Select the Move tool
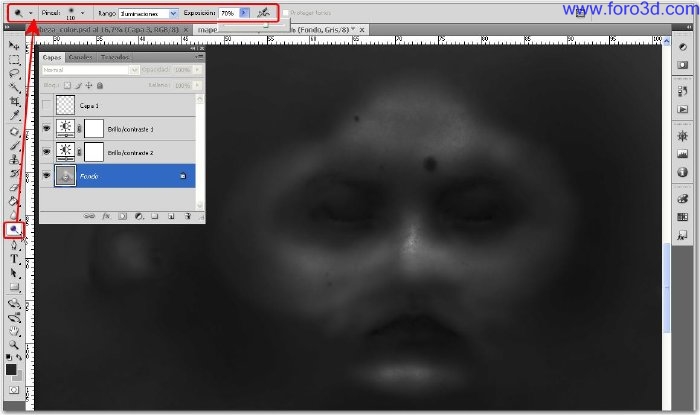Image resolution: width=700 pixels, height=415 pixels. 14,46
